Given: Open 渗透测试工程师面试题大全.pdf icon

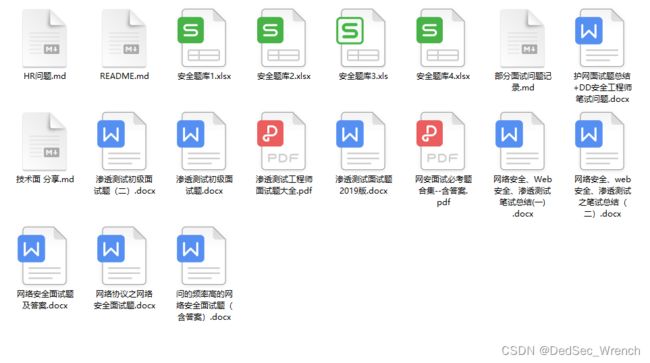Looking at the screenshot, I should (x=281, y=141).
